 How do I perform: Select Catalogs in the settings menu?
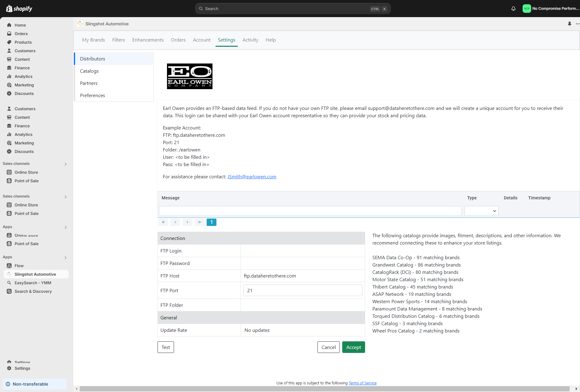[x=114, y=71]
